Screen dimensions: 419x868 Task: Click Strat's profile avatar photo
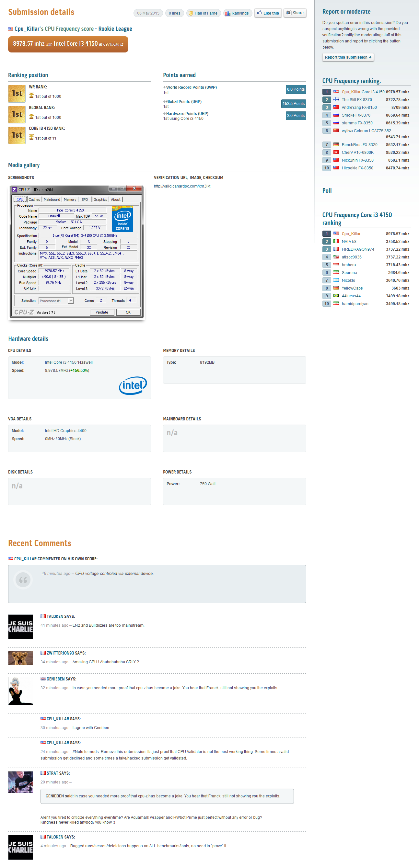click(20, 782)
